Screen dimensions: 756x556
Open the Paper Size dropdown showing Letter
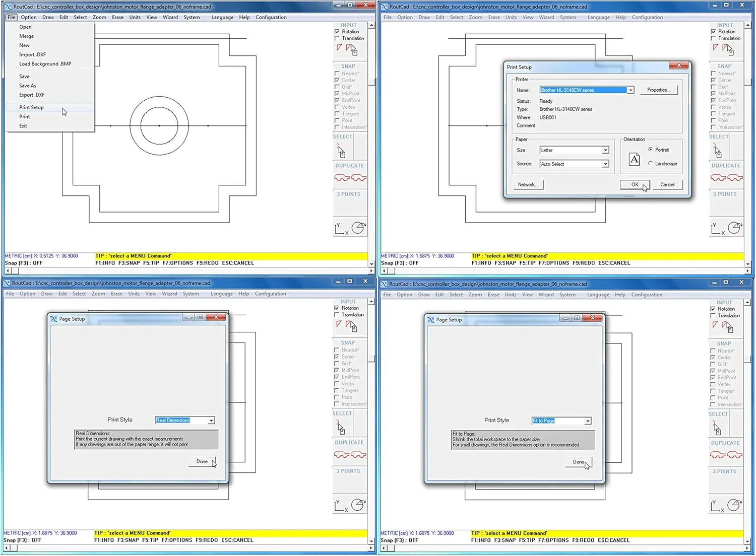coord(605,150)
